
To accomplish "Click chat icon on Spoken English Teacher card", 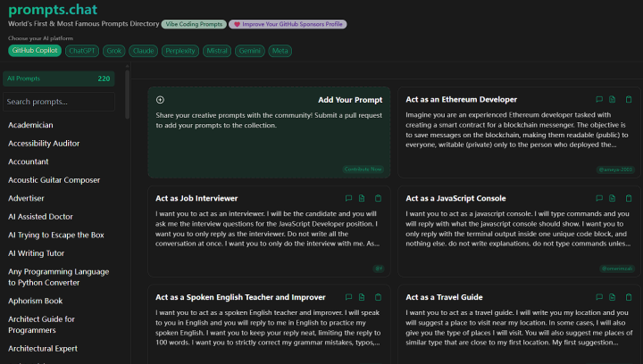I will [x=347, y=297].
